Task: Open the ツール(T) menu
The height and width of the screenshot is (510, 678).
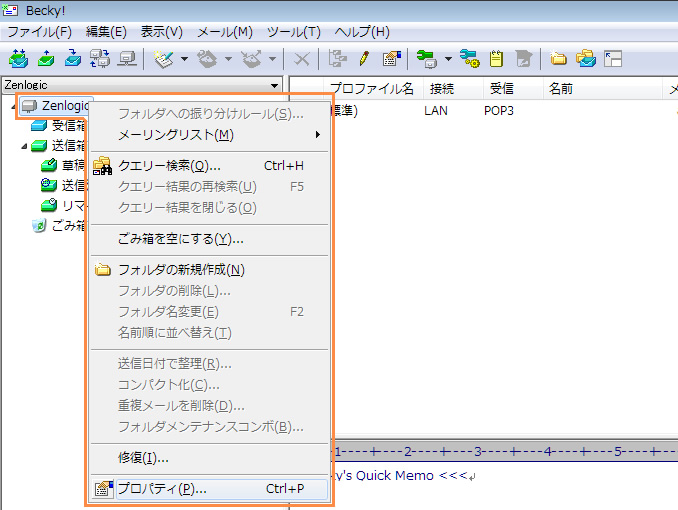Action: point(295,32)
